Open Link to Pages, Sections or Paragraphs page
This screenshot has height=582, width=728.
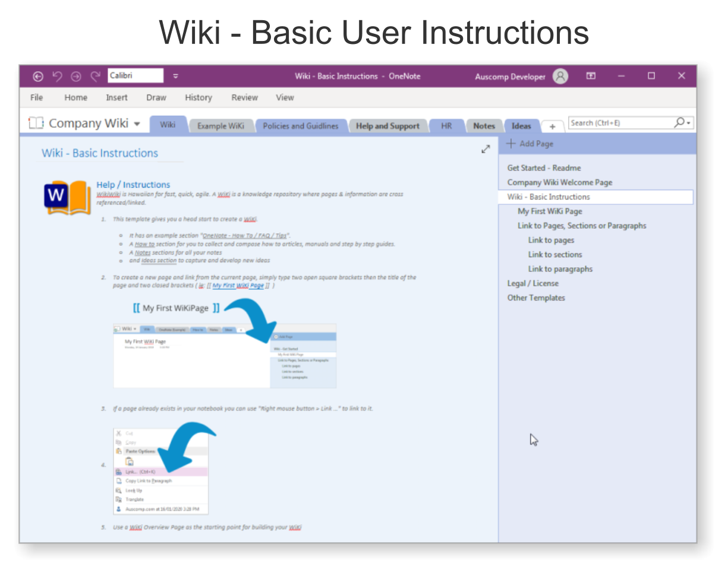(582, 226)
